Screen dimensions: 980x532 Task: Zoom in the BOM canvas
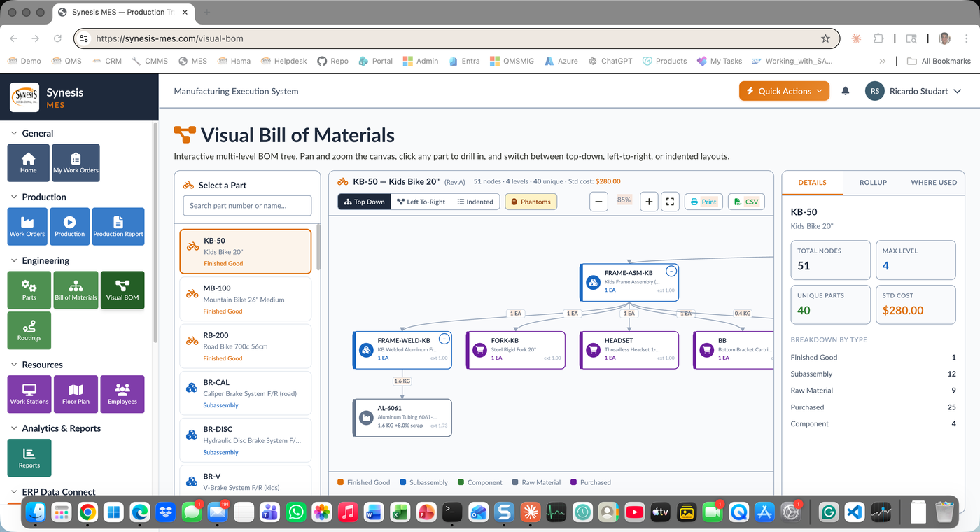[x=649, y=202]
